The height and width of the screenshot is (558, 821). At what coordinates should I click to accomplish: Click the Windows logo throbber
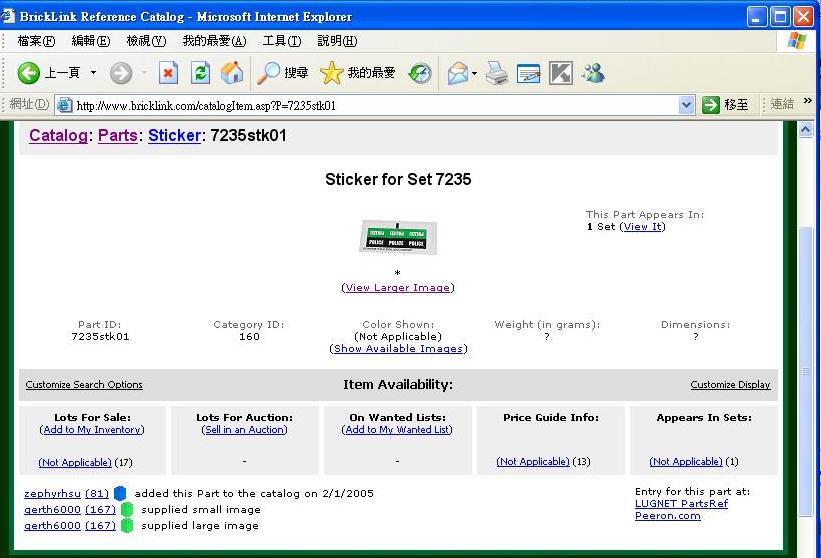[797, 40]
